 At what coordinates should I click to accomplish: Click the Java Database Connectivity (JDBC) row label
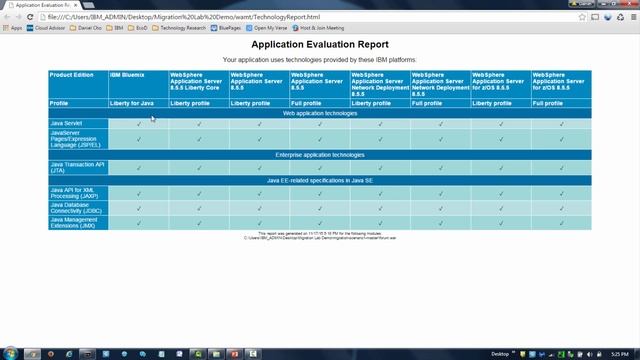(x=78, y=208)
